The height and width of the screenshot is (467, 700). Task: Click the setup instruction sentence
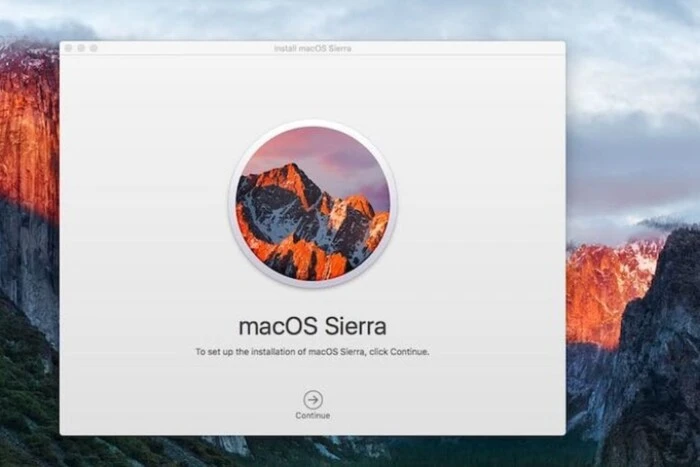pos(312,352)
